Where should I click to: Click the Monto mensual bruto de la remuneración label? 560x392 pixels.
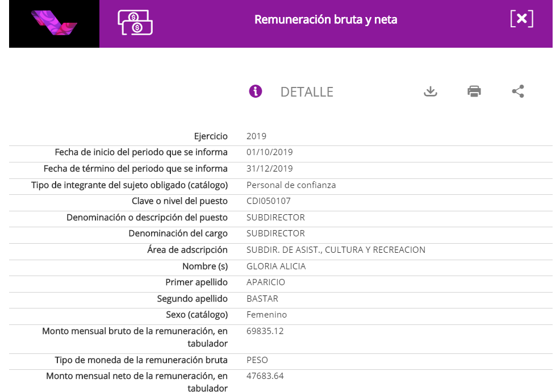click(x=135, y=337)
